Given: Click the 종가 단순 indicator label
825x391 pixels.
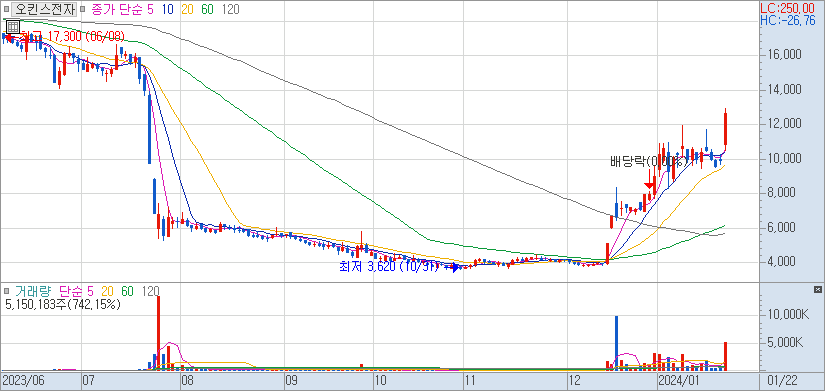Looking at the screenshot, I should point(116,9).
